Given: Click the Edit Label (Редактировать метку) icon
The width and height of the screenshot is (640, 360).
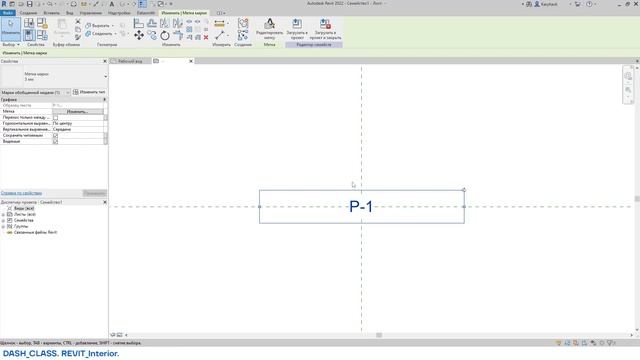Looking at the screenshot, I should click(x=269, y=29).
